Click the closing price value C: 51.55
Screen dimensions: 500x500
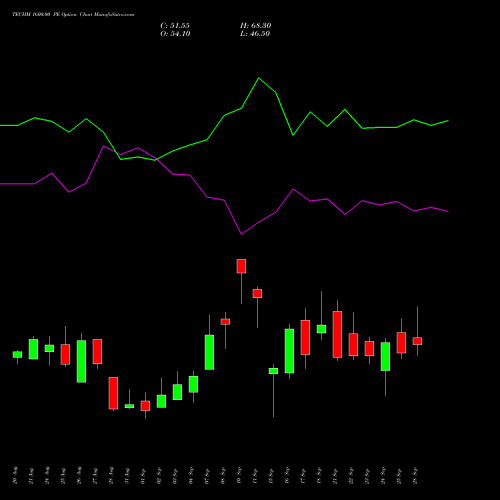click(x=175, y=26)
